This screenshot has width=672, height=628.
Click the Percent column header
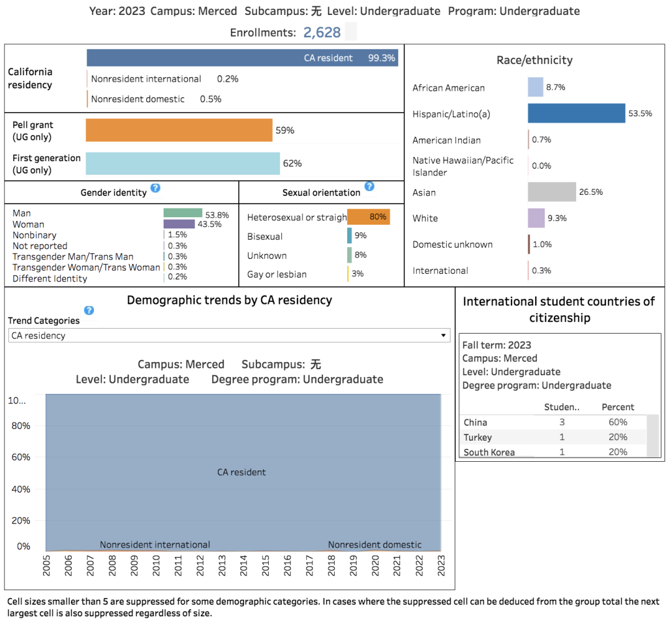618,407
